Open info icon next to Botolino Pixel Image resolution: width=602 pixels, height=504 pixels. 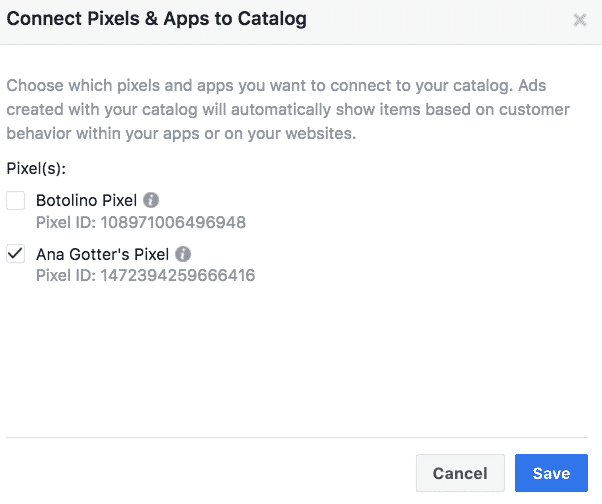point(151,200)
